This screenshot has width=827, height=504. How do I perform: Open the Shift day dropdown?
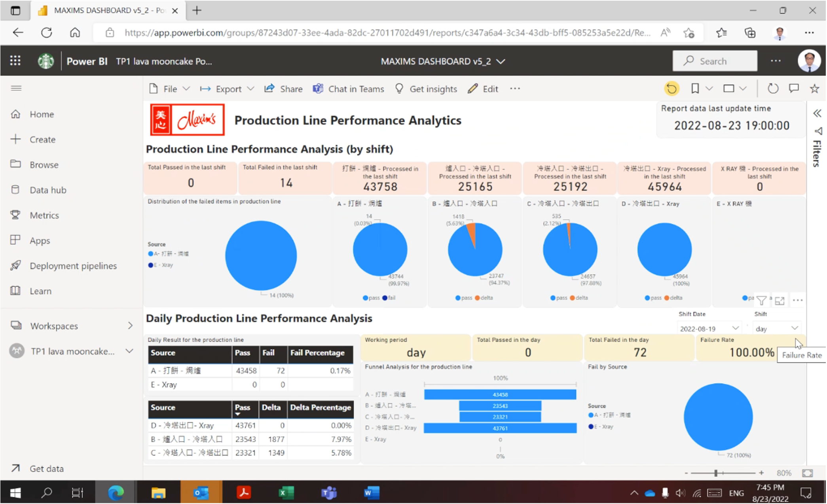pos(794,328)
